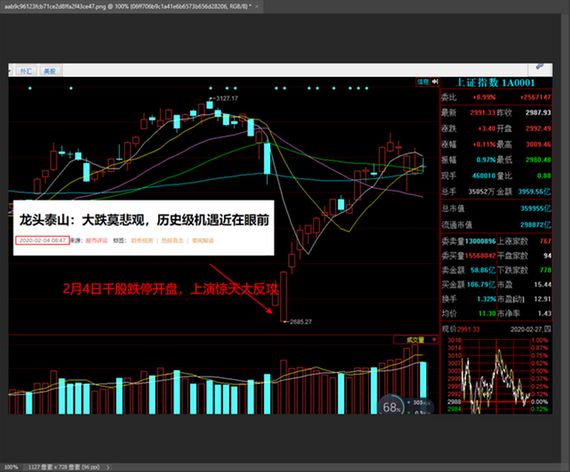The width and height of the screenshot is (570, 472).
Task: Click the 2685.27 low price marker
Action: click(x=299, y=321)
